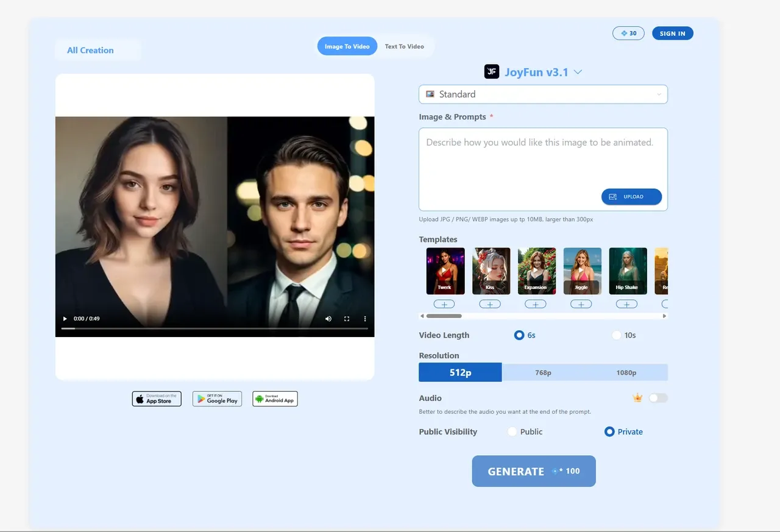The width and height of the screenshot is (780, 532).
Task: Open the Standard mode dropdown
Action: [x=543, y=94]
